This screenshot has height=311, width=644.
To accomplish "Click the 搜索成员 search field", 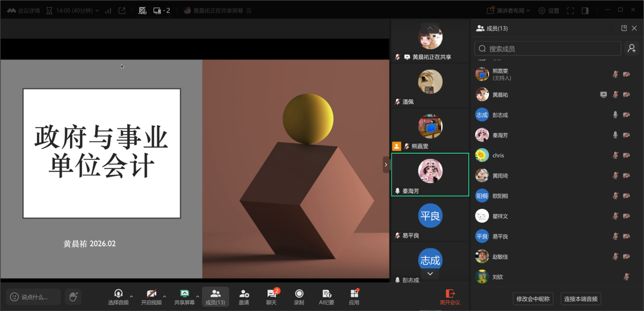I will point(548,48).
